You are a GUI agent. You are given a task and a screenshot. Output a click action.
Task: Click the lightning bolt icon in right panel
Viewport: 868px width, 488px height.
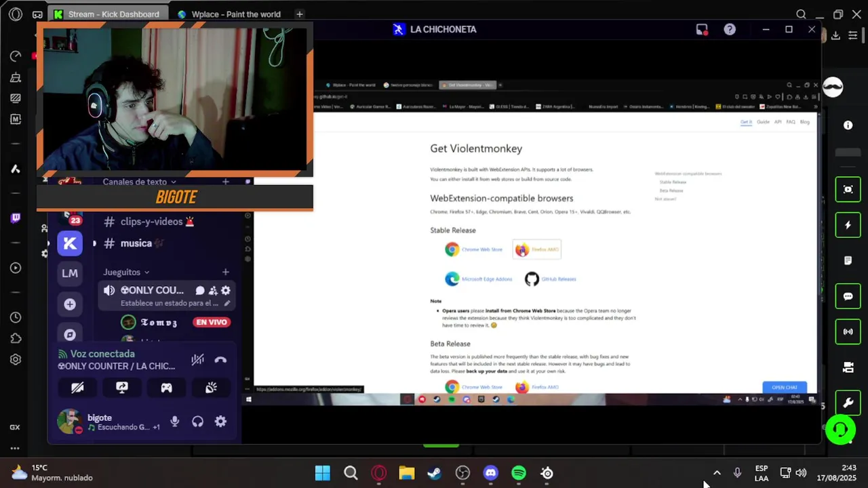pyautogui.click(x=848, y=225)
